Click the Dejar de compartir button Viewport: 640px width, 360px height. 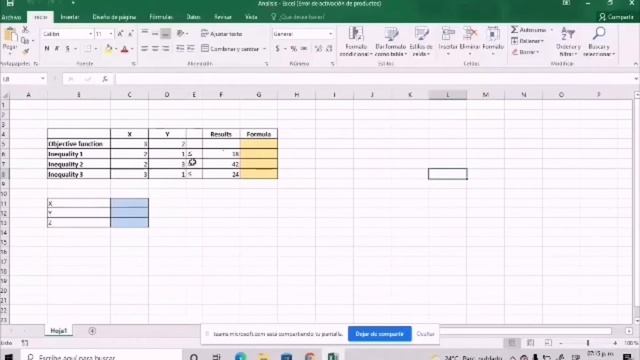point(380,334)
